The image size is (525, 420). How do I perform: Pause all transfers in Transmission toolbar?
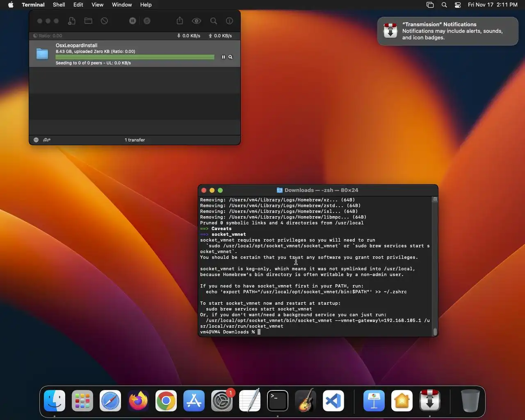click(x=132, y=21)
